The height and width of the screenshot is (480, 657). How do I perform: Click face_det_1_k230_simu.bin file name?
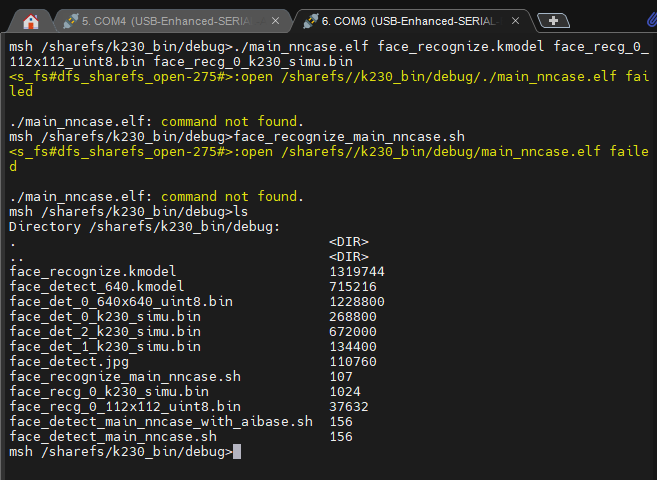point(105,347)
